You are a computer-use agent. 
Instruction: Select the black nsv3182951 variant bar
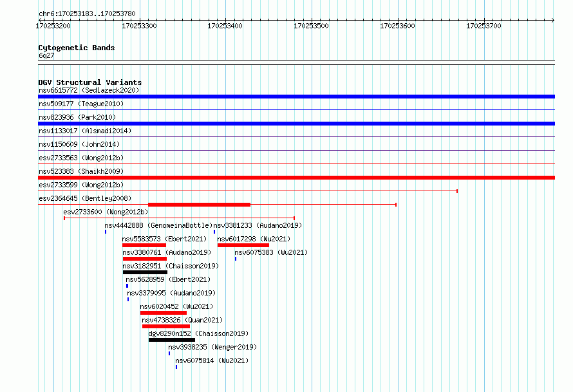(145, 272)
